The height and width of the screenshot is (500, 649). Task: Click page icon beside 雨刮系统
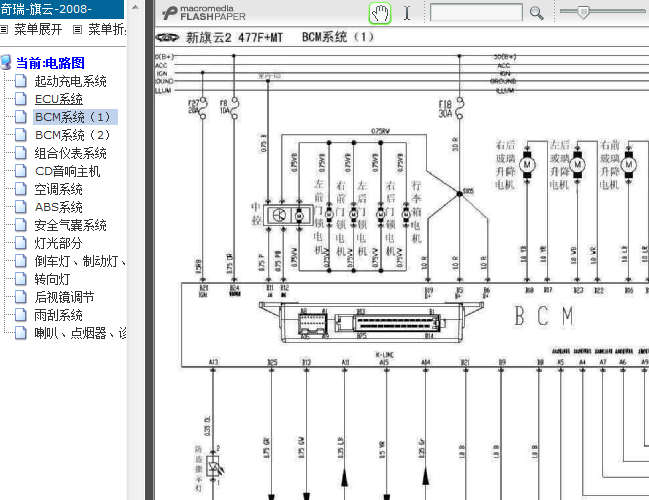click(x=21, y=315)
